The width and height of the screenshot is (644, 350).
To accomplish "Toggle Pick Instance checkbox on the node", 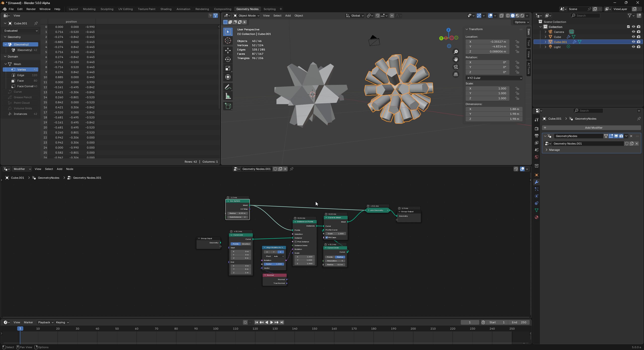I will pos(296,242).
